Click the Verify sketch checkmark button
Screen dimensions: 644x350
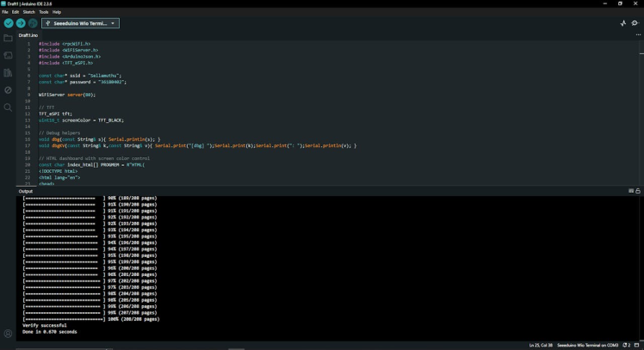(9, 23)
